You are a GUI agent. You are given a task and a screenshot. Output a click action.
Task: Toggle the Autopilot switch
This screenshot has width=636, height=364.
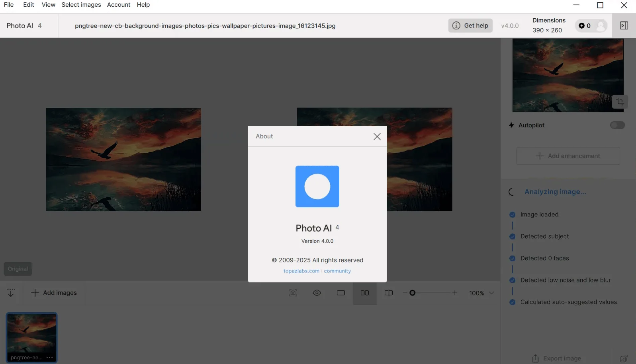(x=617, y=125)
